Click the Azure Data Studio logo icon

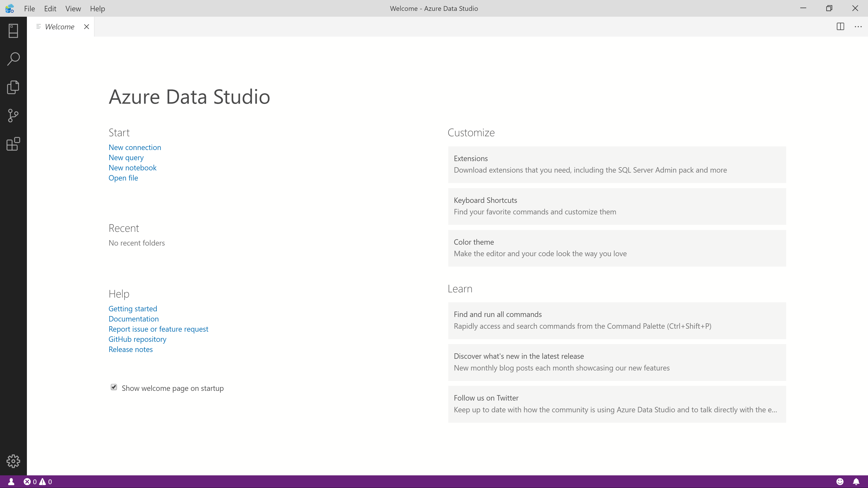pyautogui.click(x=9, y=8)
